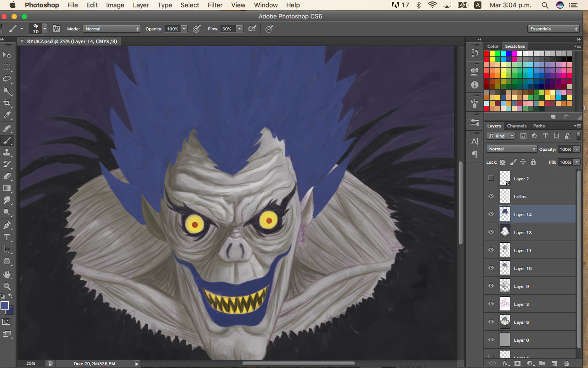This screenshot has height=368, width=588.
Task: Open the Brush Preset picker arrow
Action: 45,29
